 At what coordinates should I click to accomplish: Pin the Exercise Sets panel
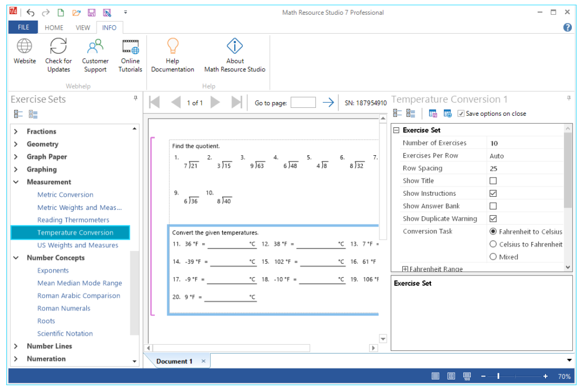tap(135, 98)
